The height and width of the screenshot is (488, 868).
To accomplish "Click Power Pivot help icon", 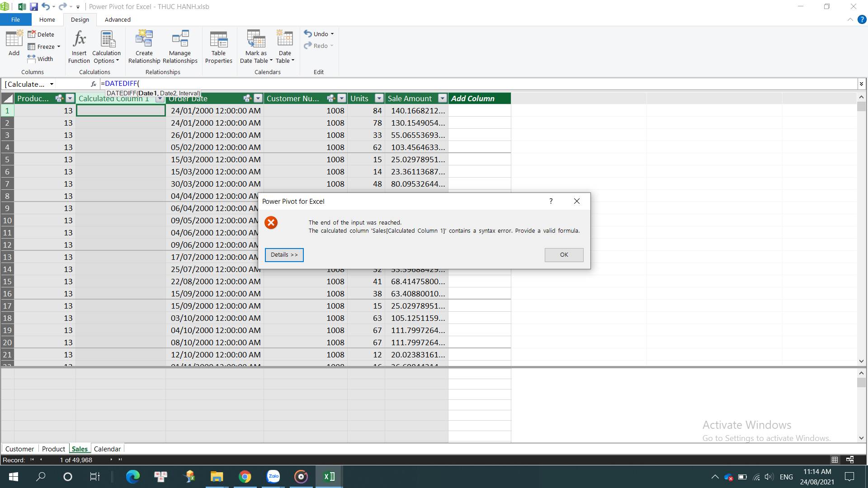I will [x=862, y=19].
